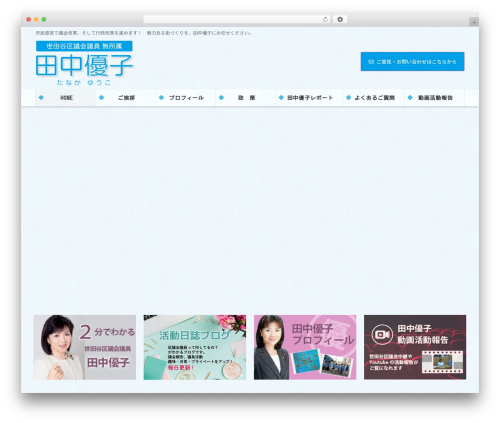Open the 活動日誌ブログ banner

pos(195,347)
